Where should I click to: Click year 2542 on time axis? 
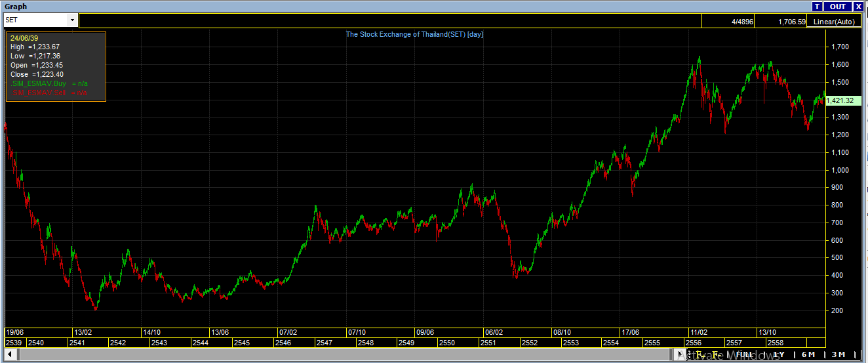(x=118, y=343)
